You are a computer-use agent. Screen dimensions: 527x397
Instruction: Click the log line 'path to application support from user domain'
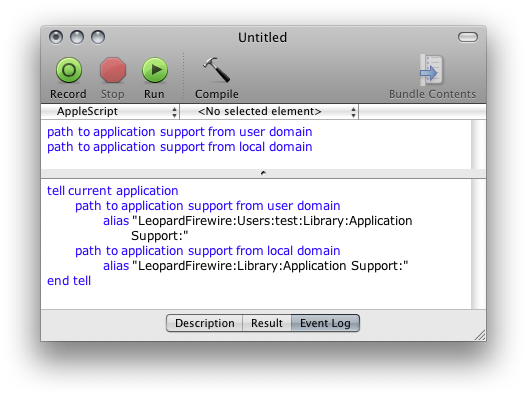(207, 206)
